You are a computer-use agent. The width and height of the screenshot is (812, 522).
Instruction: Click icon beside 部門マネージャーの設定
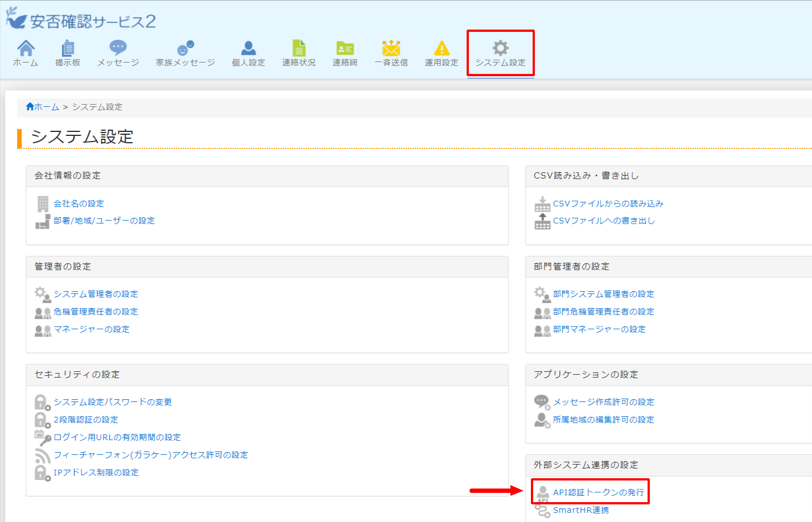click(543, 330)
